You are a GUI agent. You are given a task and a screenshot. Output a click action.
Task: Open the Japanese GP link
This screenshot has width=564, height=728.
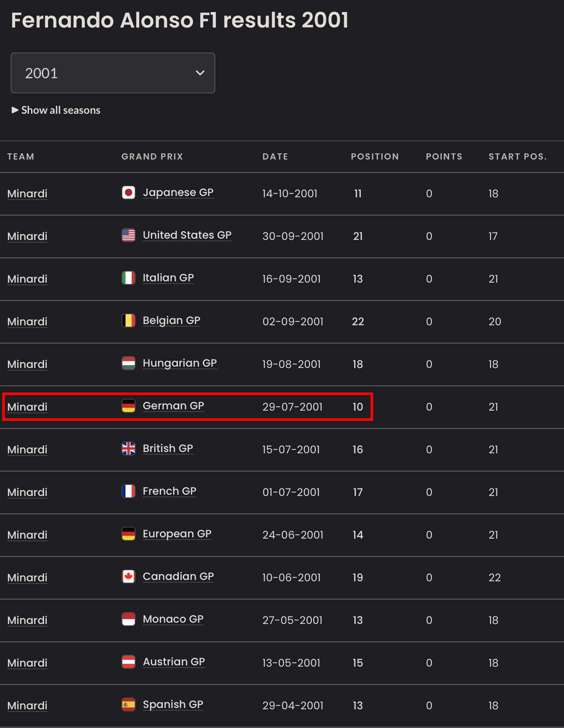tap(178, 192)
